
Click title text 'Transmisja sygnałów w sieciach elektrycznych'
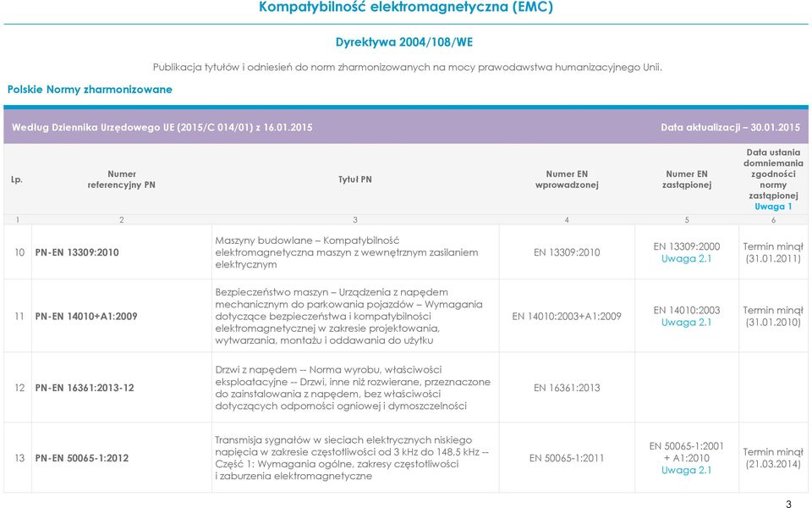(343, 440)
